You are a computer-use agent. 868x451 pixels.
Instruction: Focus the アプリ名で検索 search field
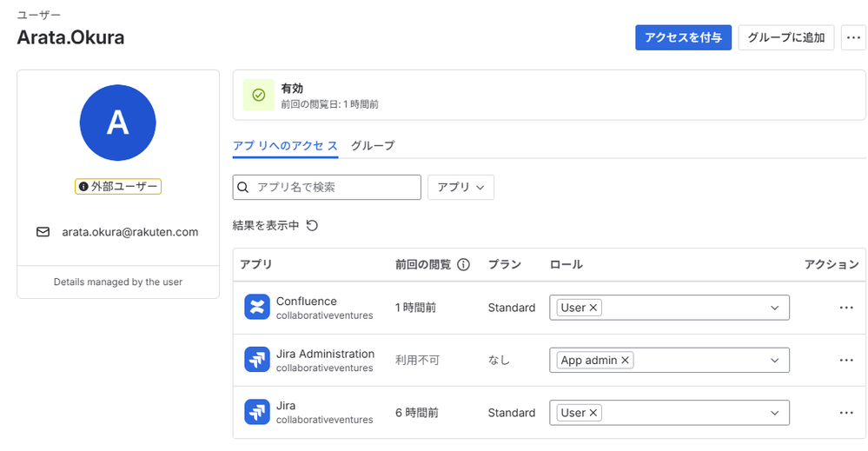[327, 187]
